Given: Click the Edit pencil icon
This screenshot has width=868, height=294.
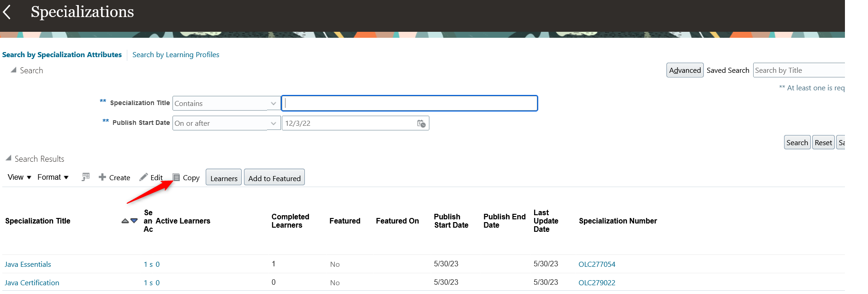Looking at the screenshot, I should (x=144, y=177).
